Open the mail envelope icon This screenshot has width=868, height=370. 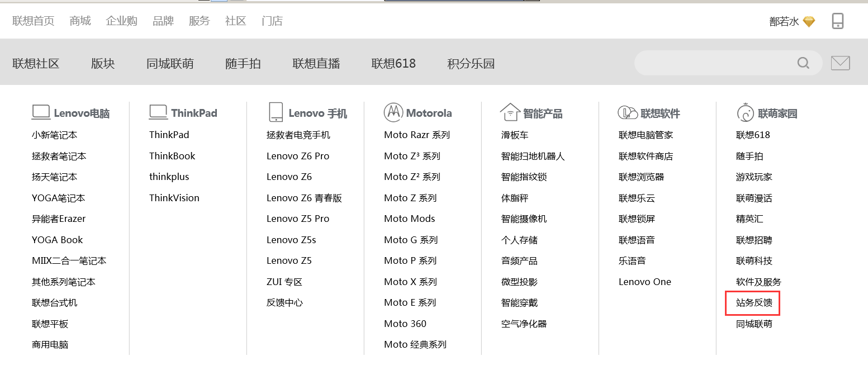click(x=840, y=63)
